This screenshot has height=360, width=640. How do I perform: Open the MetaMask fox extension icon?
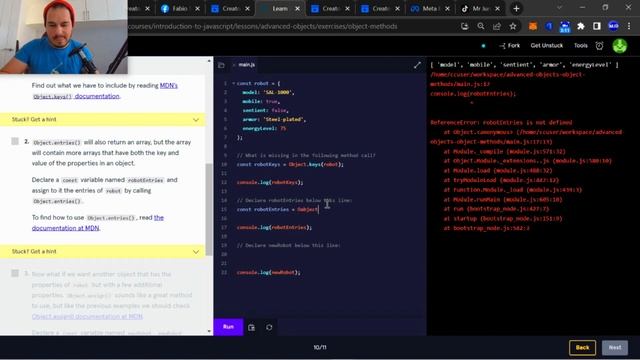(x=533, y=26)
